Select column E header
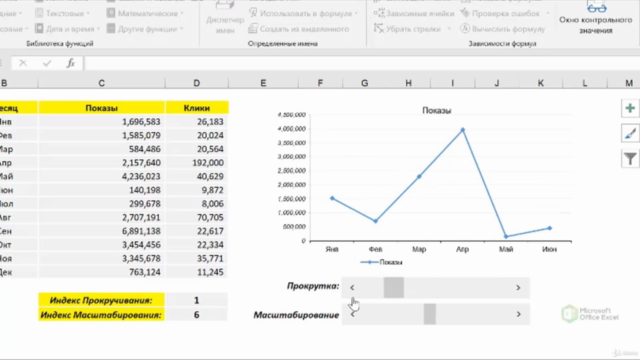The width and height of the screenshot is (640, 360). 263,83
